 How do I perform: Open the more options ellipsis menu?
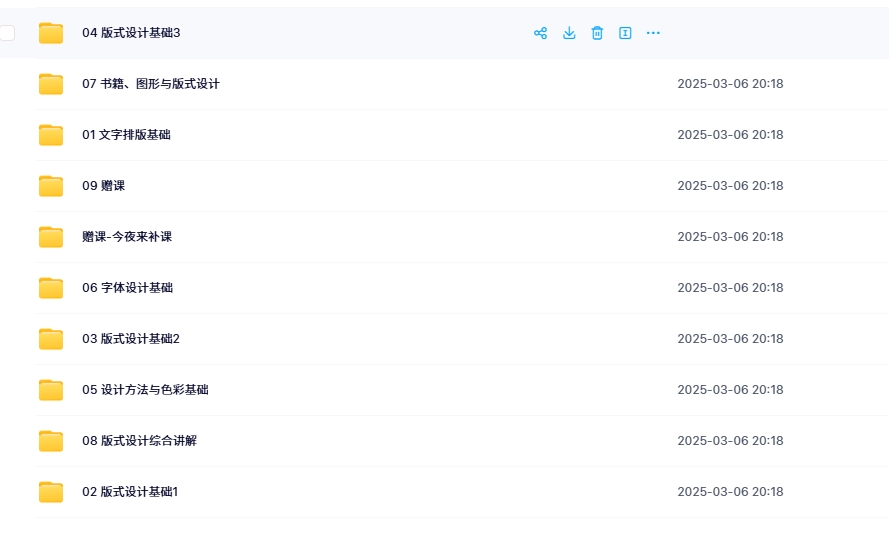coord(653,33)
